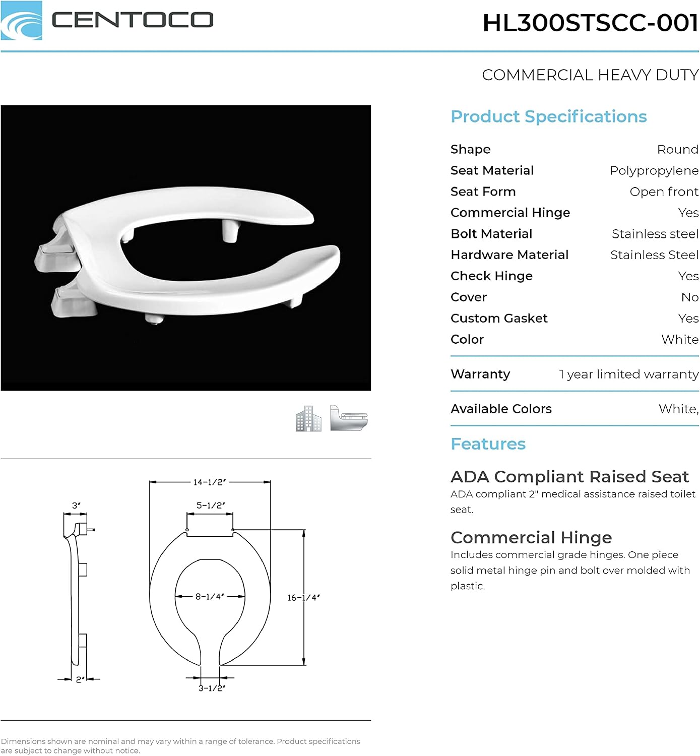
Task: Click the Centoco wave logo icon
Action: tap(22, 21)
